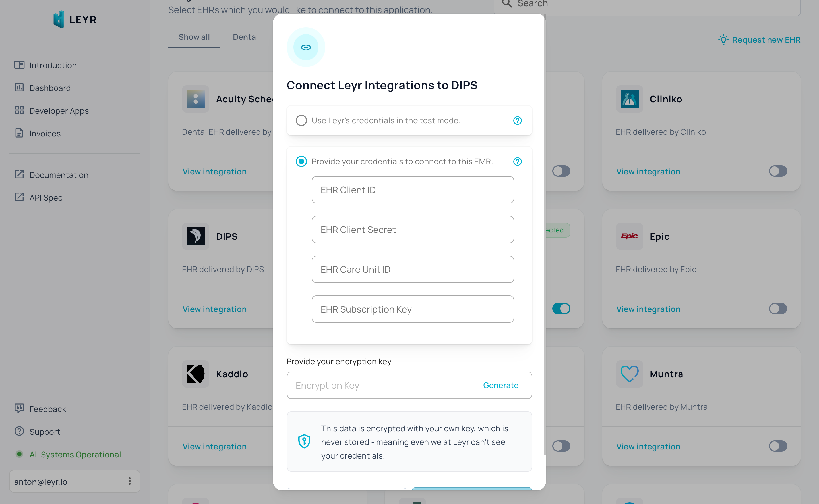Screen dimensions: 819x504
Task: Click the EHR Subscription Key input field
Action: (x=412, y=309)
